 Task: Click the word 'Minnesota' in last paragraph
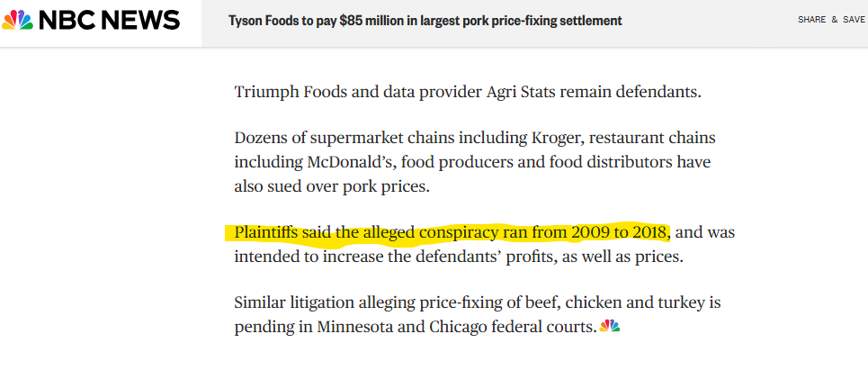pyautogui.click(x=352, y=327)
